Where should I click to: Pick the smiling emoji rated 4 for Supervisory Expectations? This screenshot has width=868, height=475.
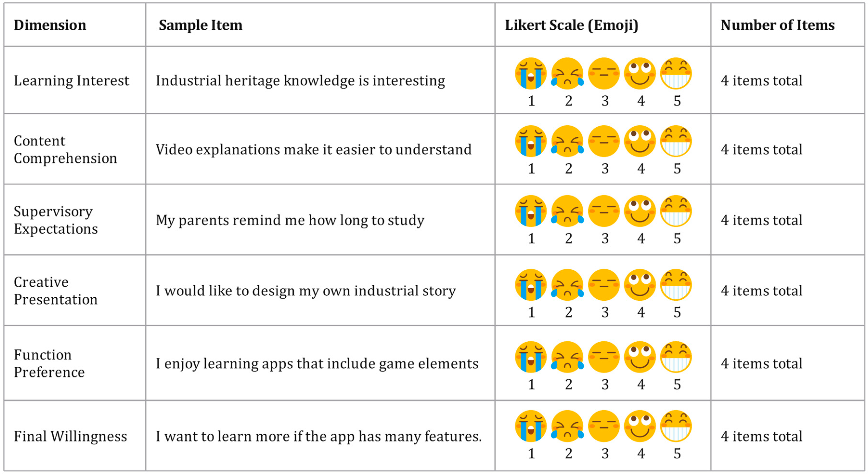click(x=640, y=211)
